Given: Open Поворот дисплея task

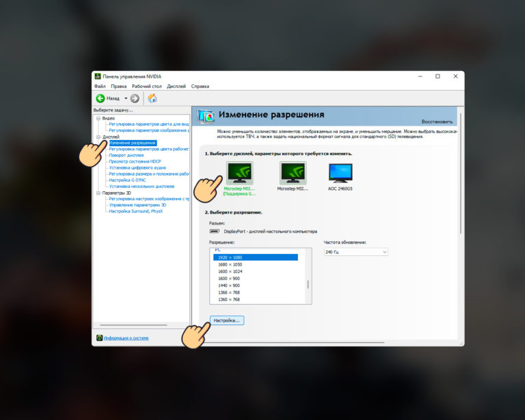Looking at the screenshot, I should [126, 155].
